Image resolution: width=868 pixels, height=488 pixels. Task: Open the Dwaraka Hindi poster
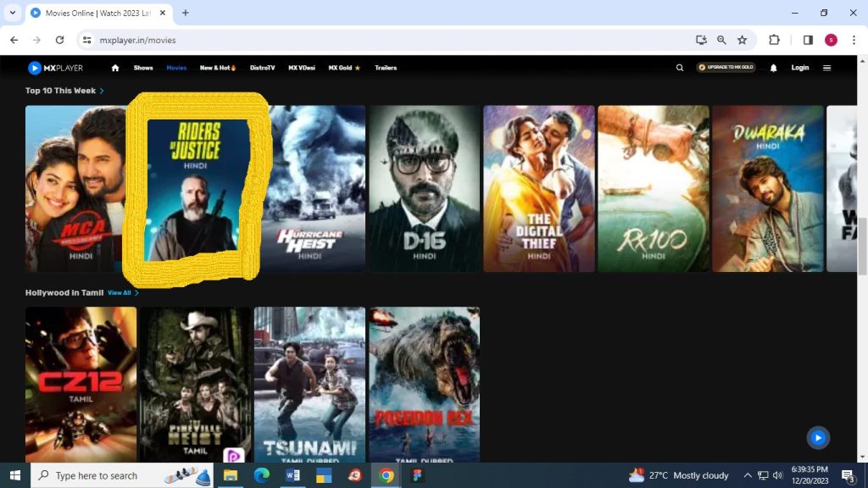click(x=768, y=189)
